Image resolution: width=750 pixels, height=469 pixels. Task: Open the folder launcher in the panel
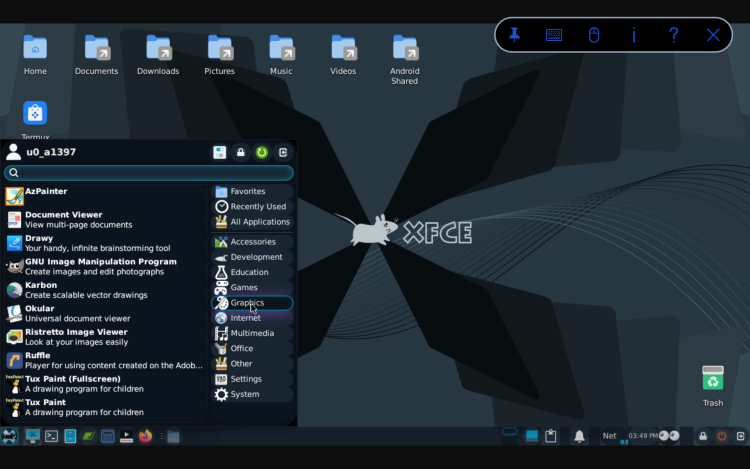point(173,436)
